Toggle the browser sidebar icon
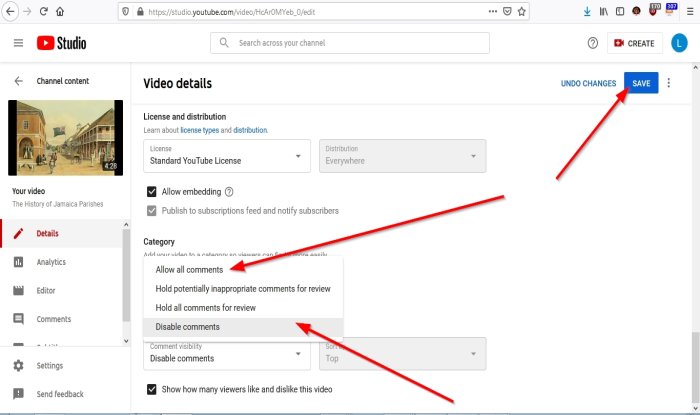The image size is (700, 415). tap(620, 12)
